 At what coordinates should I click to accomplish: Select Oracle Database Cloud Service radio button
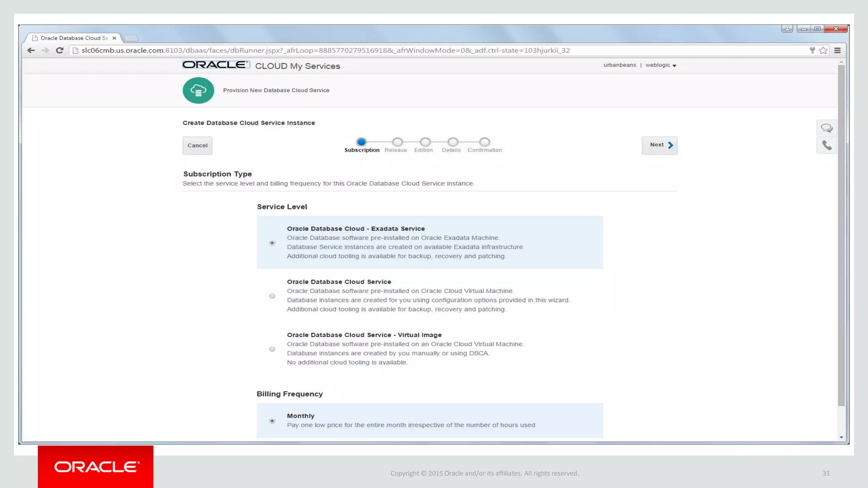pyautogui.click(x=272, y=296)
